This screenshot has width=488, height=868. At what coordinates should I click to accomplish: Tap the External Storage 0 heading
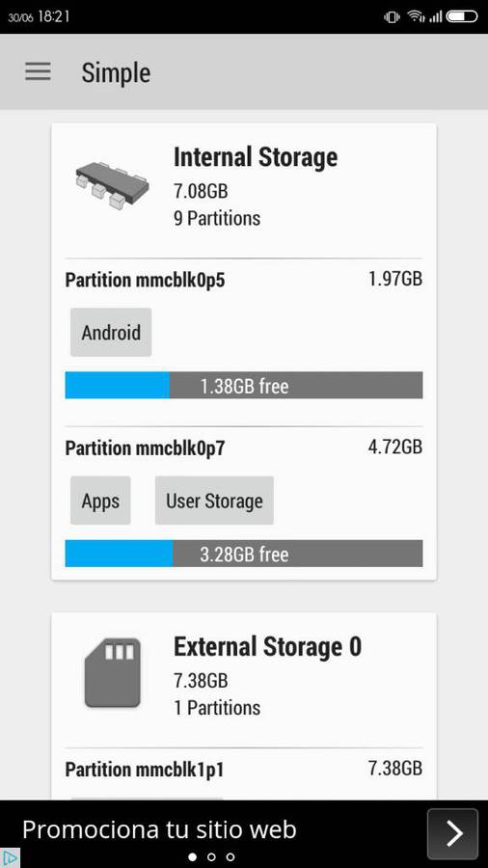(268, 646)
